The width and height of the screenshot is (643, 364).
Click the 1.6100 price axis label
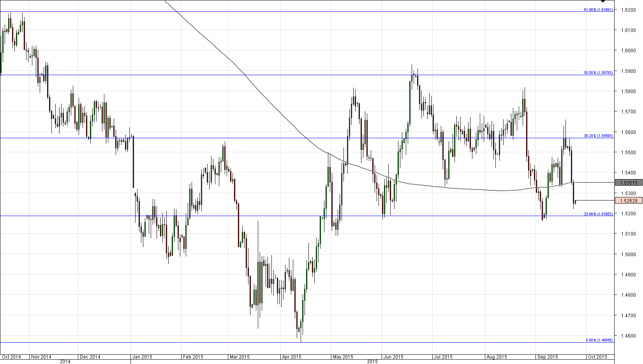[628, 30]
